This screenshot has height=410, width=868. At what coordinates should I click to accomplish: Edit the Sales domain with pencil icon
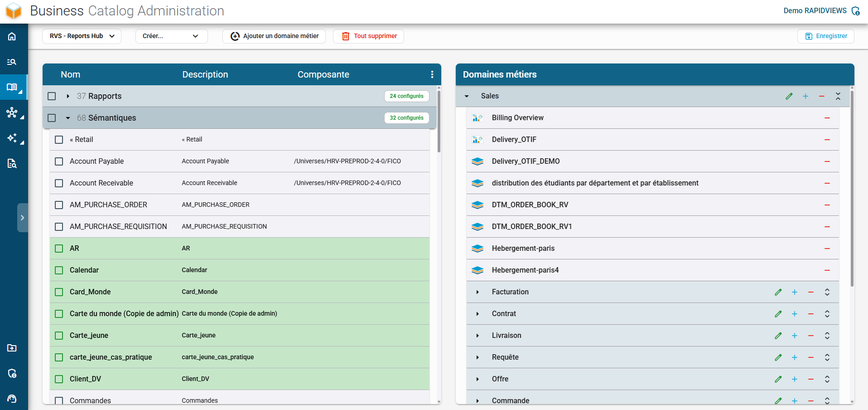(x=789, y=96)
